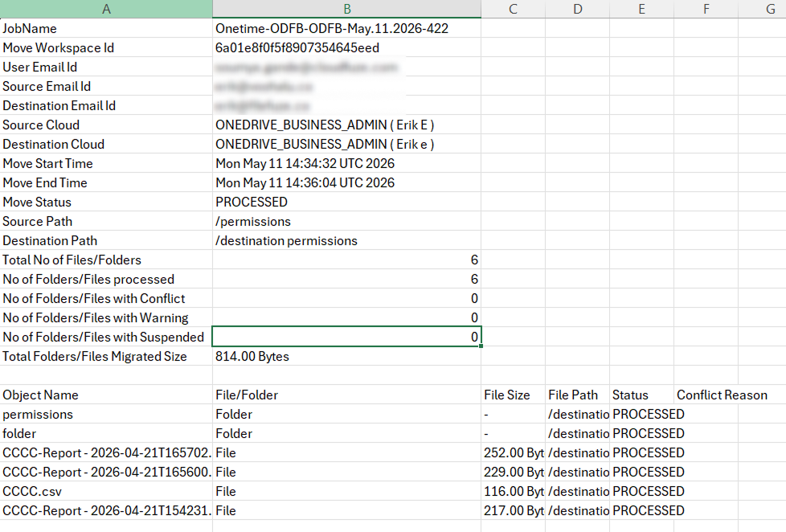Image resolution: width=786 pixels, height=532 pixels.
Task: Select the Onetime-ODFB-ODFB-May.11.2026-422 cell
Action: click(x=347, y=29)
